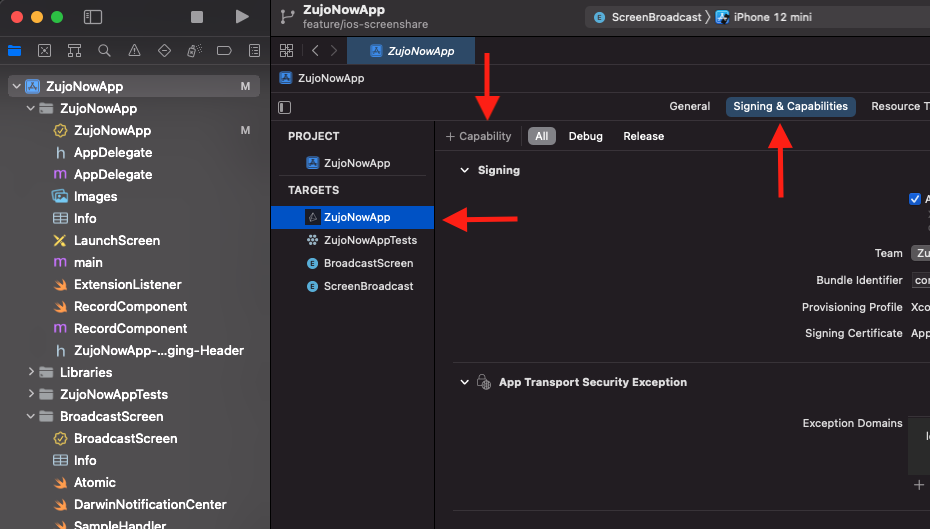Select the BroadcastScreen target
The height and width of the screenshot is (529, 930).
(x=360, y=263)
